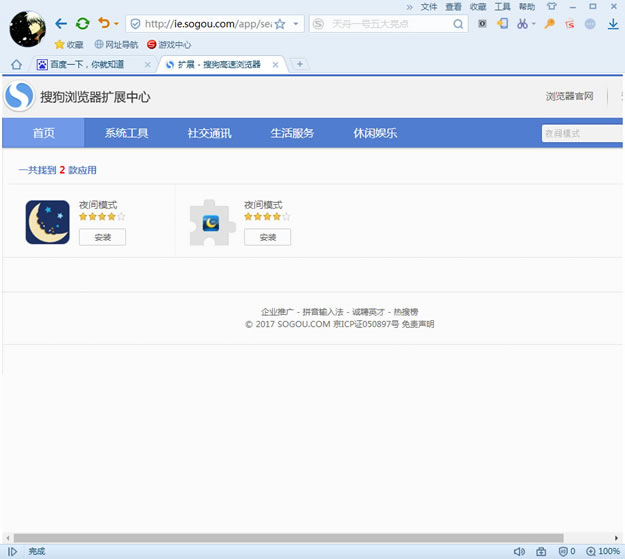Click the status bar box icon beside speaker
This screenshot has width=625, height=559.
click(x=541, y=551)
